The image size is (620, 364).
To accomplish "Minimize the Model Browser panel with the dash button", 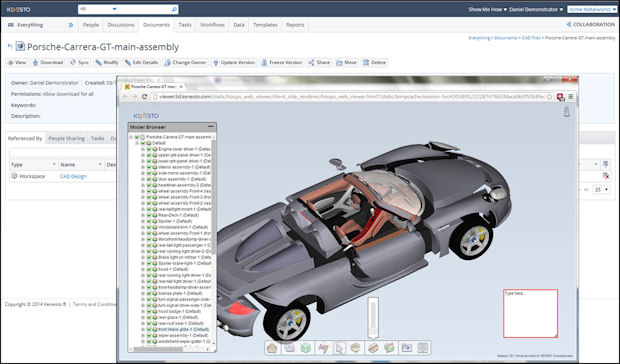I will tap(211, 127).
